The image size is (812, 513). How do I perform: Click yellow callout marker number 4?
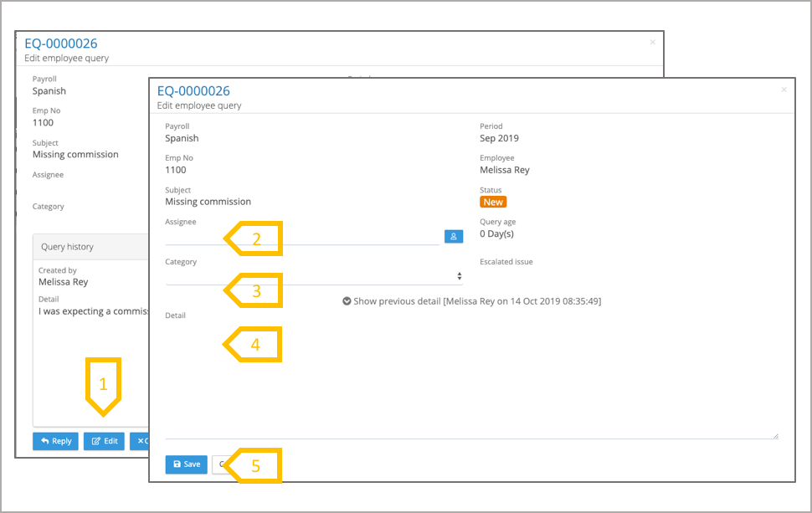(x=254, y=344)
